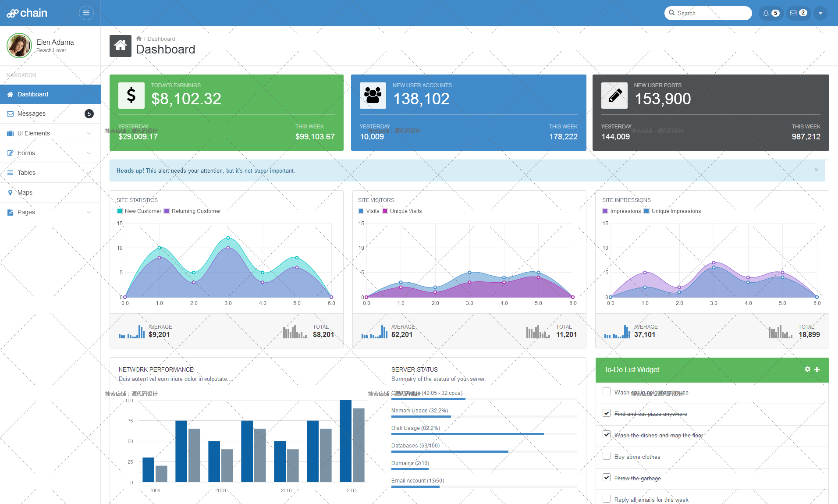This screenshot has width=838, height=504.
Task: Click the gear icon in To-Do widget
Action: [807, 369]
